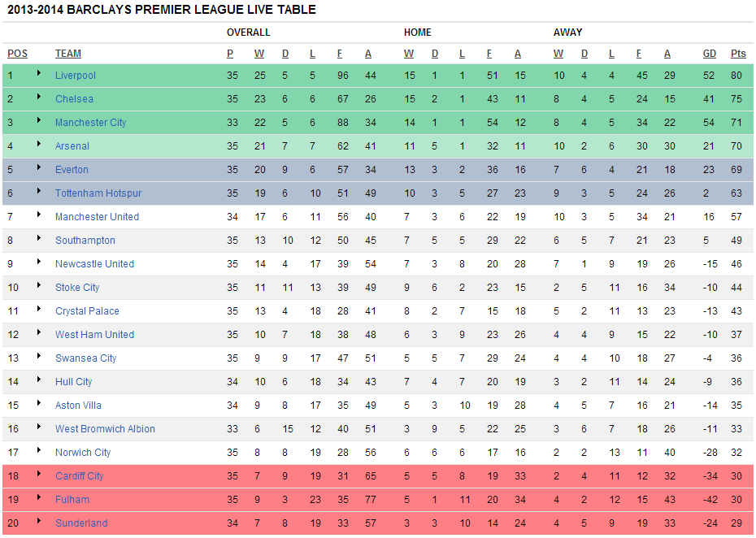
Task: Click the arrow beside Manchester United
Action: [38, 215]
